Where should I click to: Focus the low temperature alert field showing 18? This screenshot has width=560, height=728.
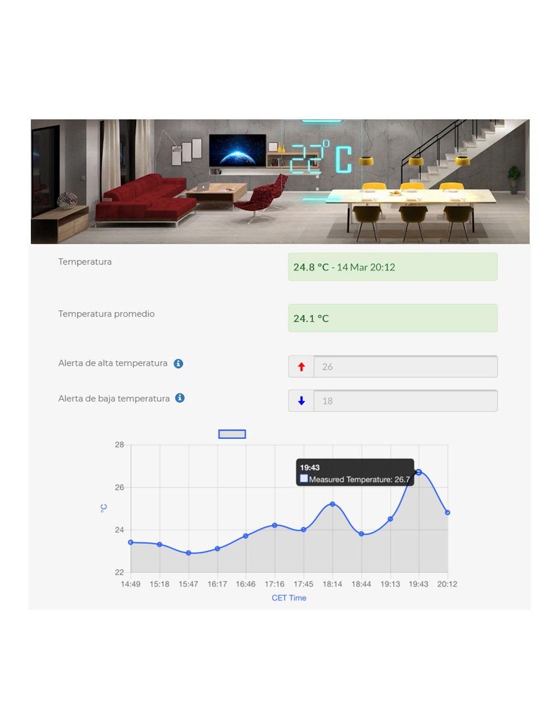click(405, 401)
